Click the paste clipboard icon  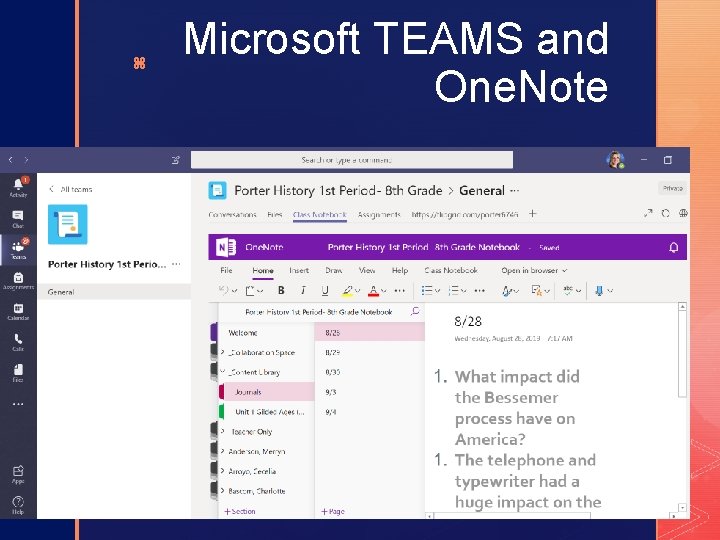(250, 290)
